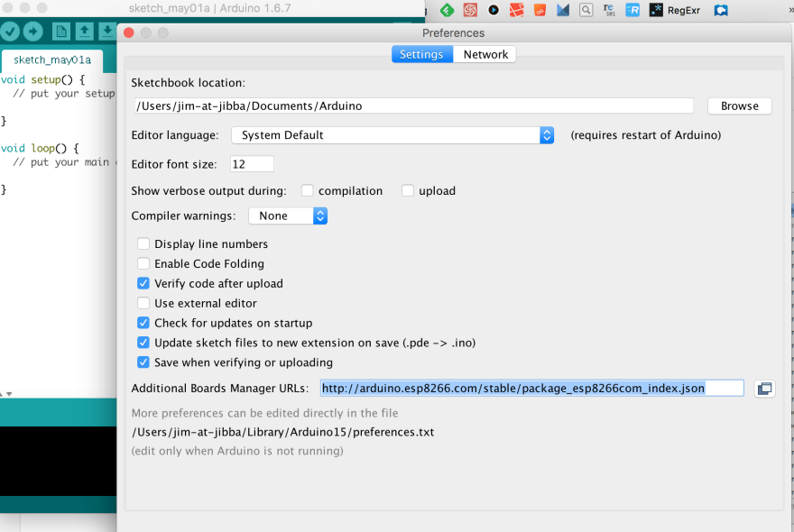Toggle verbose output during compilation
Image resolution: width=794 pixels, height=532 pixels.
pyautogui.click(x=307, y=190)
